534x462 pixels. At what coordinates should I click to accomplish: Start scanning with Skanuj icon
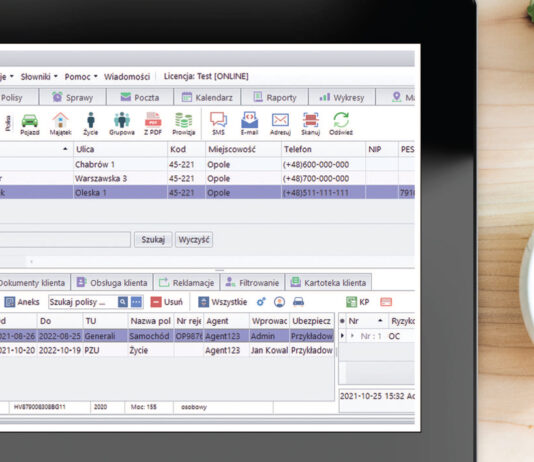point(311,124)
